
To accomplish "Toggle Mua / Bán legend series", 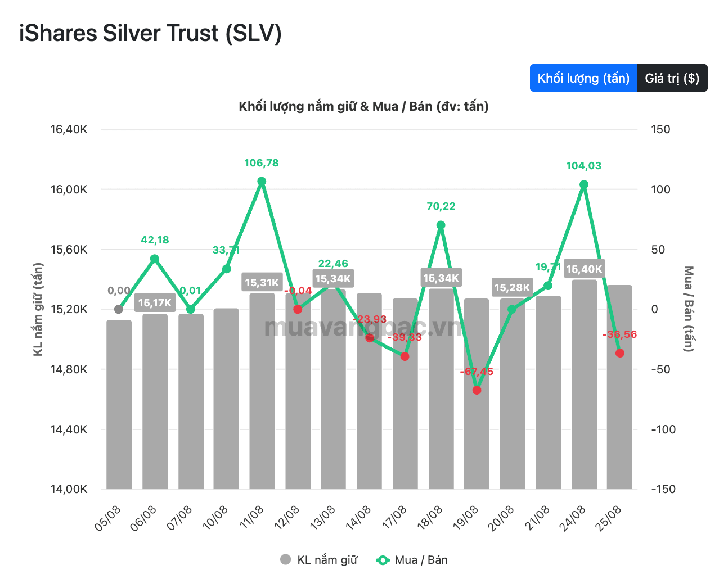I will click(412, 560).
